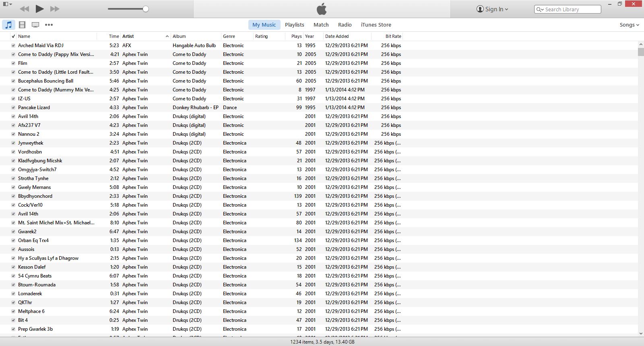Switch to the Movies library icon

(x=22, y=25)
